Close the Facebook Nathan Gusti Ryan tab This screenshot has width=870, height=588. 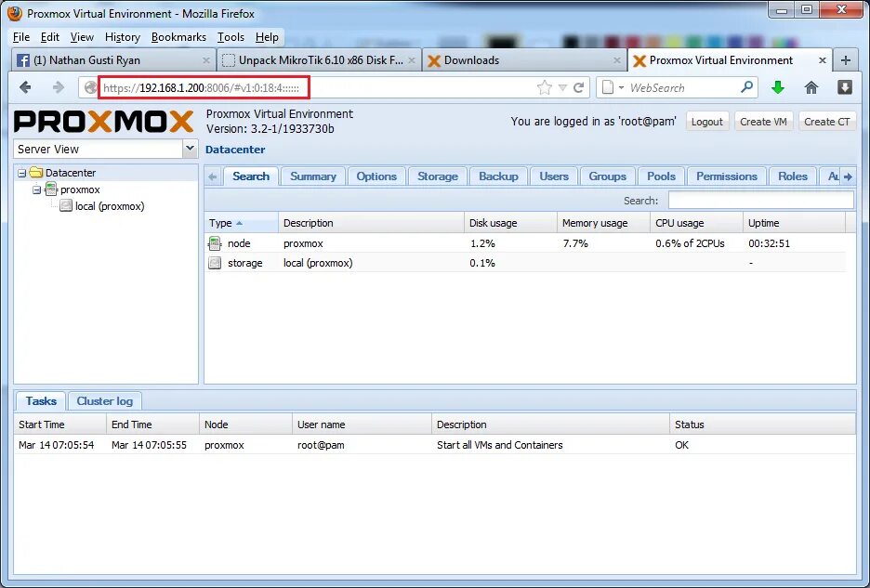tap(205, 60)
